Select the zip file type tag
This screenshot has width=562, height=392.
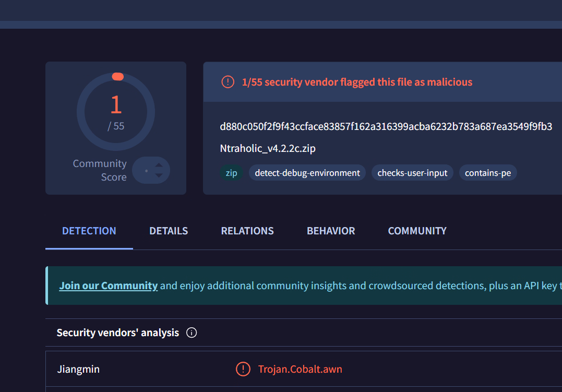point(231,173)
